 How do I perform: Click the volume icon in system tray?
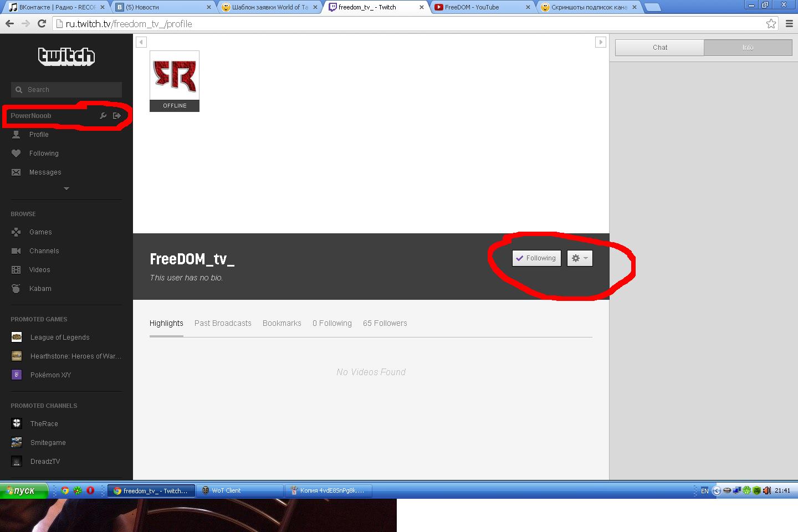coord(767,490)
